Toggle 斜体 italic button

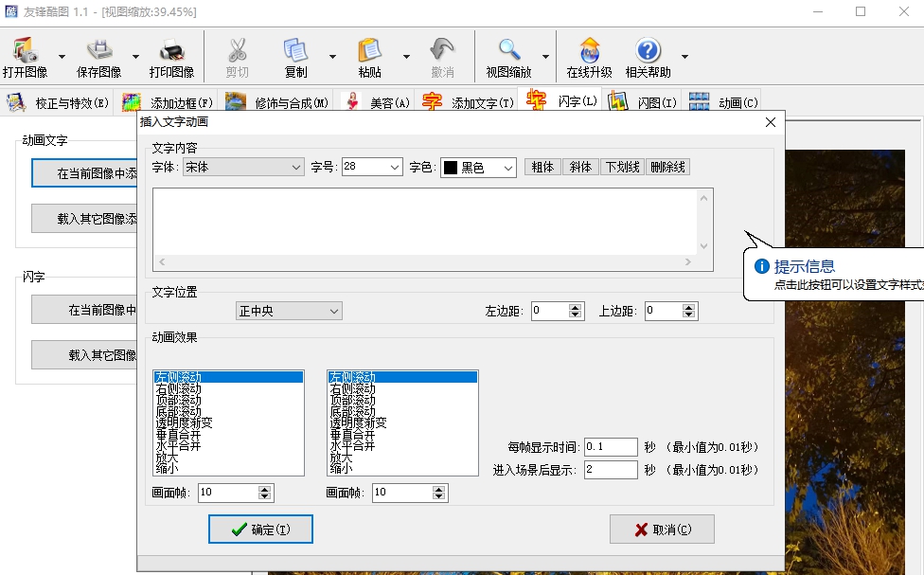click(580, 167)
